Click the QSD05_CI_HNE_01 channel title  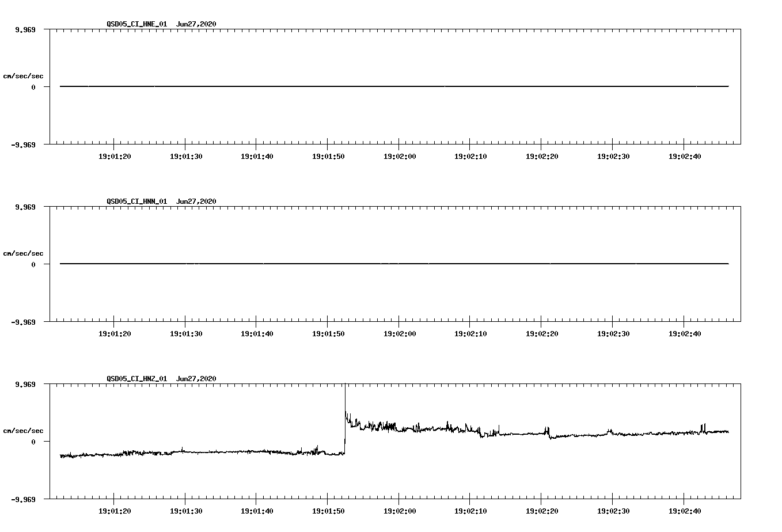coord(137,24)
